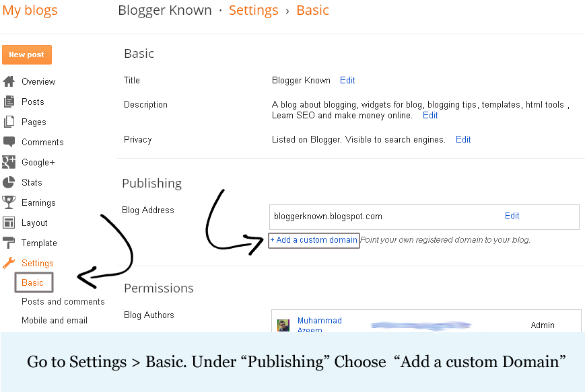Edit the blog Title
The width and height of the screenshot is (585, 392).
click(347, 80)
